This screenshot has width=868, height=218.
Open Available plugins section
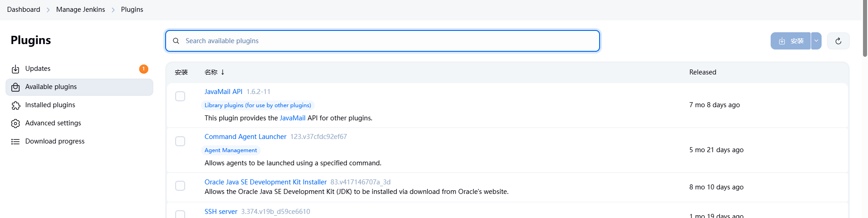(79, 87)
